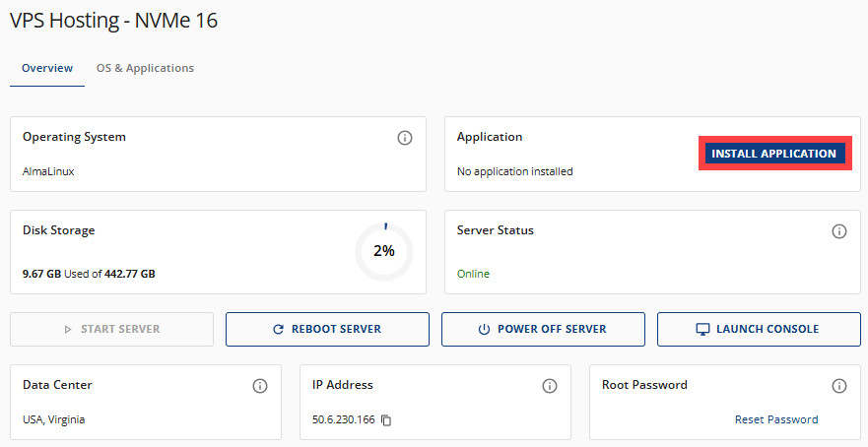
Task: Click the Root Password card title
Action: pyautogui.click(x=645, y=385)
